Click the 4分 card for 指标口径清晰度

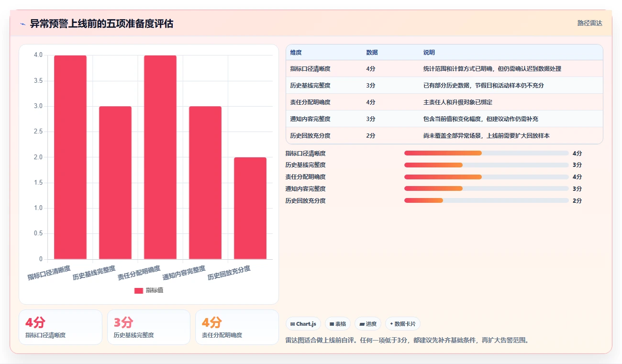[60, 327]
